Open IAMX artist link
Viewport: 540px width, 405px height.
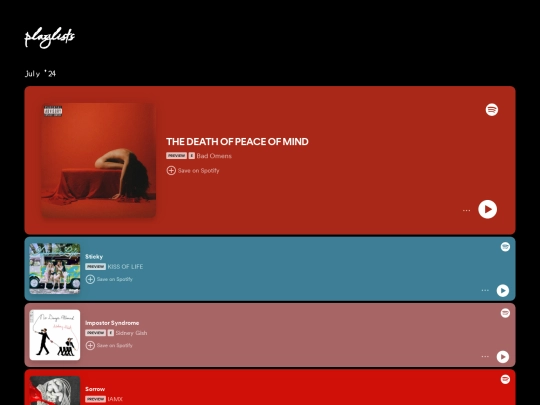115,399
